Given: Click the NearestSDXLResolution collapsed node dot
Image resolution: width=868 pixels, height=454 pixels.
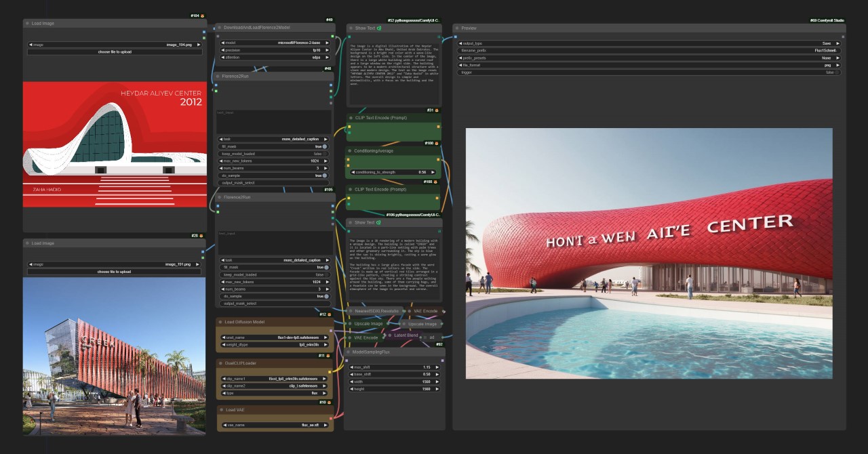Looking at the screenshot, I should (x=351, y=311).
